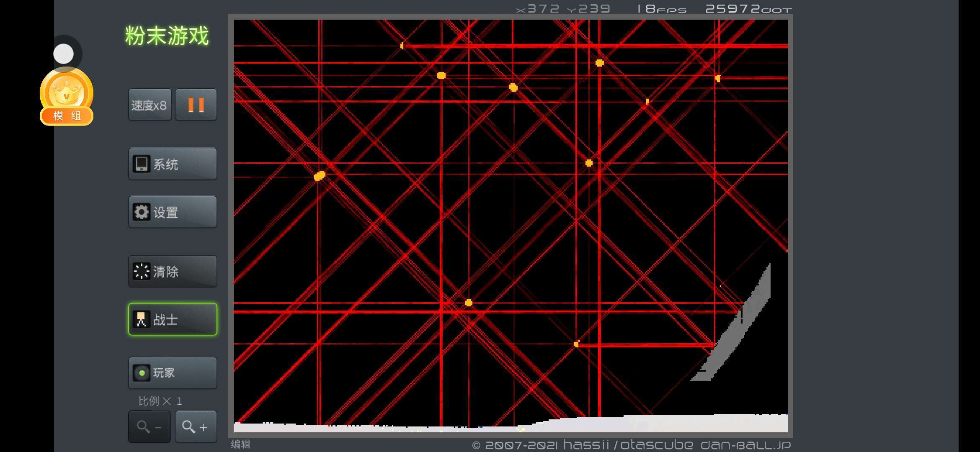The image size is (980, 452).
Task: Pause the simulation with the orange pause button
Action: tap(196, 105)
